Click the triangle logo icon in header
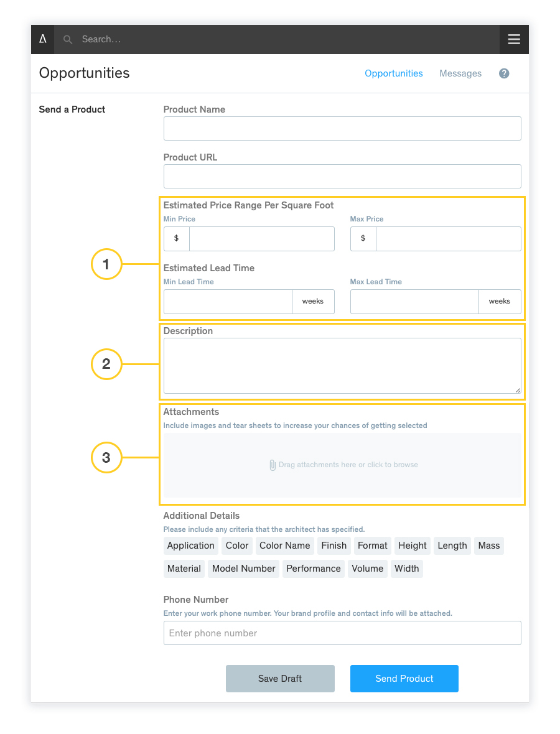This screenshot has height=734, width=560. 43,39
